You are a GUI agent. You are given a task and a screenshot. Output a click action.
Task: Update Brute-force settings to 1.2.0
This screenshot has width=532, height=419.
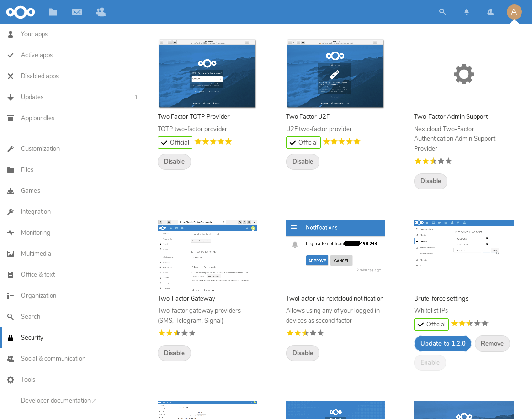click(x=443, y=343)
